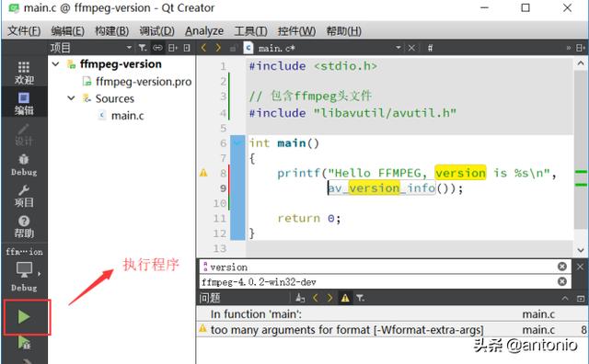This screenshot has height=364, width=589.
Task: Minimize the Issues output pane
Action: (565, 299)
